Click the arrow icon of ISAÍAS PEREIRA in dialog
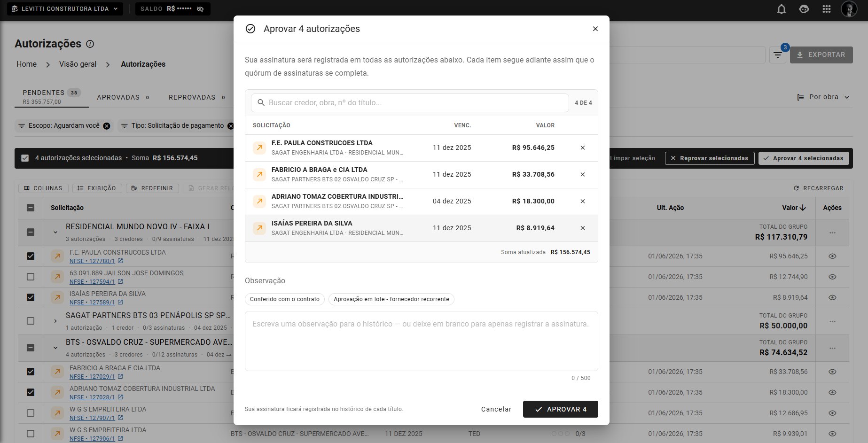 pyautogui.click(x=259, y=228)
